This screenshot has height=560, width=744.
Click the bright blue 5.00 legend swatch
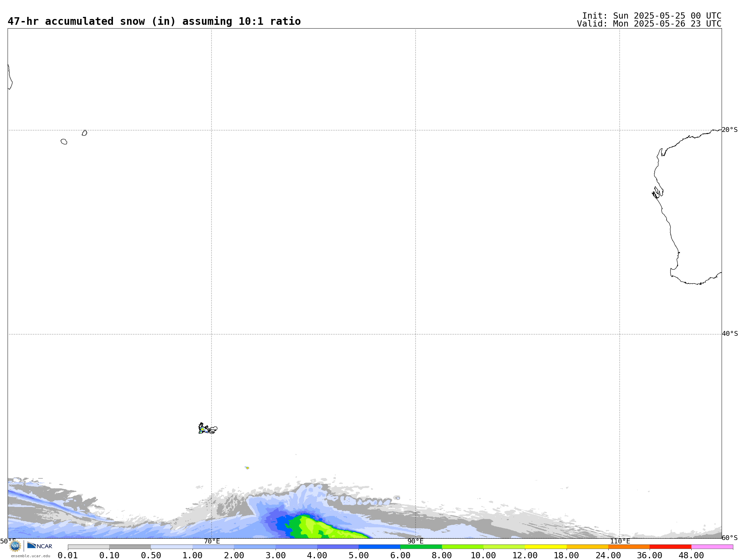[380, 547]
